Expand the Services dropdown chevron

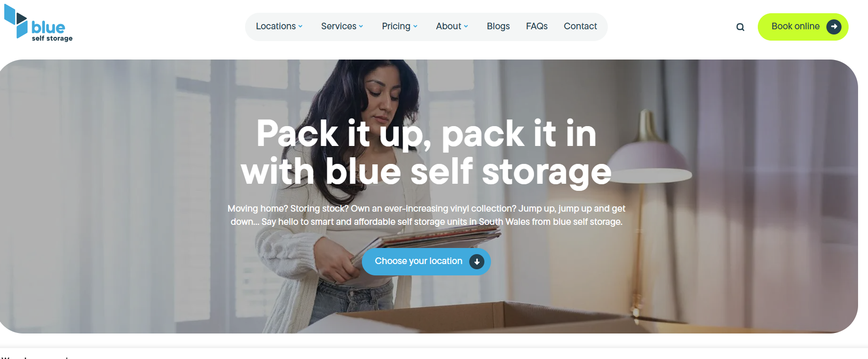361,26
